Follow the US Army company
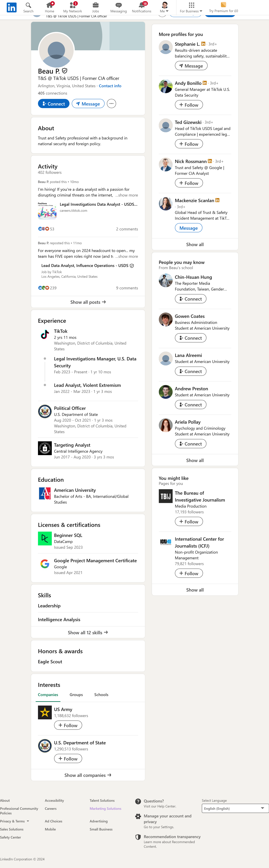The width and height of the screenshot is (269, 868). (68, 725)
